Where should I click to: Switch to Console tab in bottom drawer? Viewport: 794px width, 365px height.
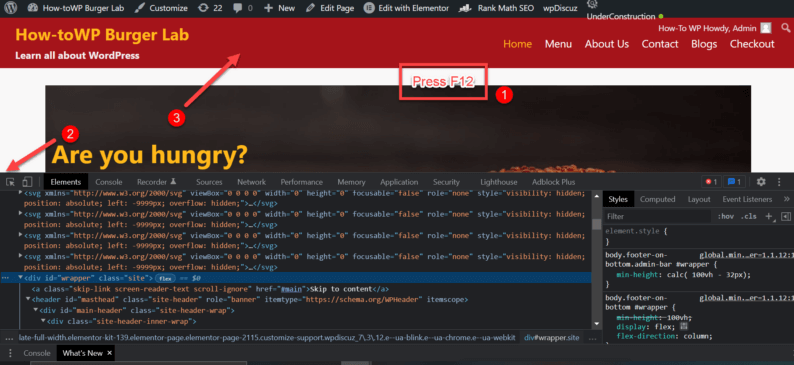click(37, 353)
